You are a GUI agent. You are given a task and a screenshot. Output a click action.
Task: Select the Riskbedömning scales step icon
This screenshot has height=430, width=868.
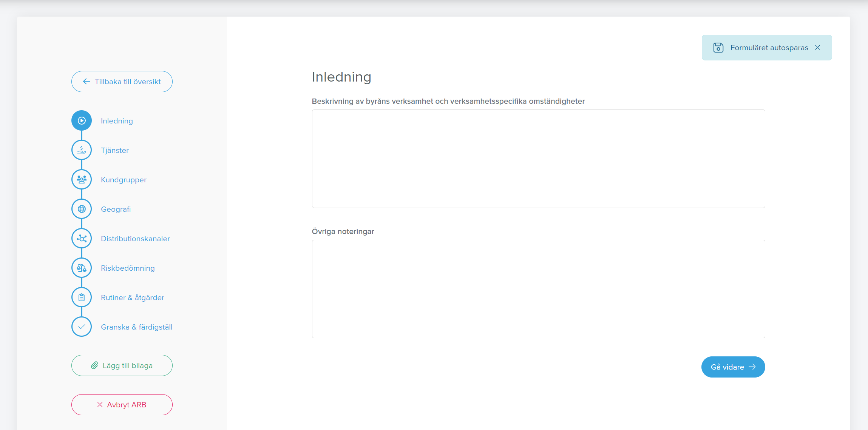coord(82,268)
